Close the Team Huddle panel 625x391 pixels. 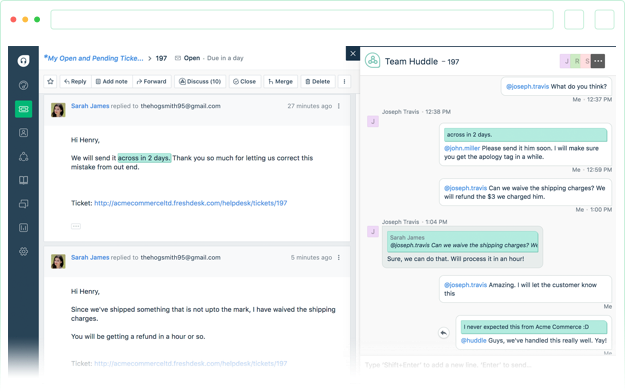point(353,53)
